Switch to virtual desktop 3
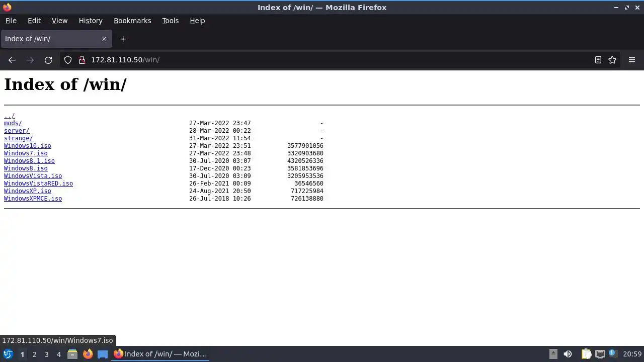Viewport: 644px width, 362px height. (x=46, y=354)
